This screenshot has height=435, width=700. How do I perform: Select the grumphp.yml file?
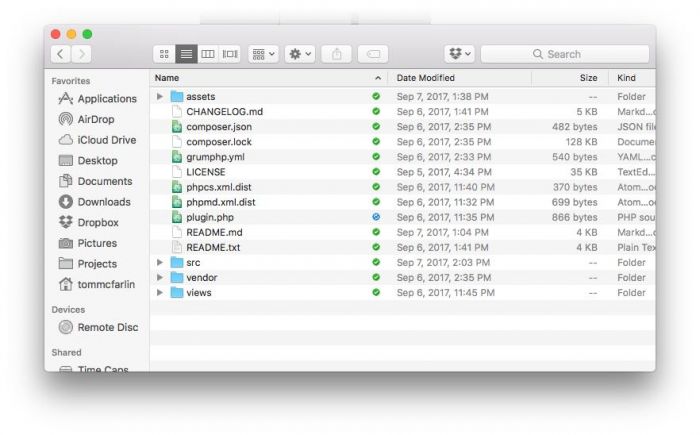pos(215,157)
